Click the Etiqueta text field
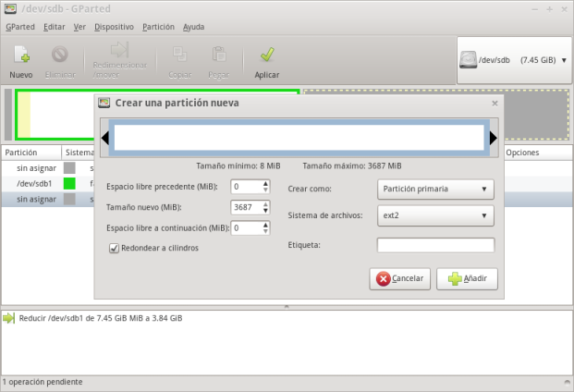Image resolution: width=574 pixels, height=392 pixels. tap(435, 246)
